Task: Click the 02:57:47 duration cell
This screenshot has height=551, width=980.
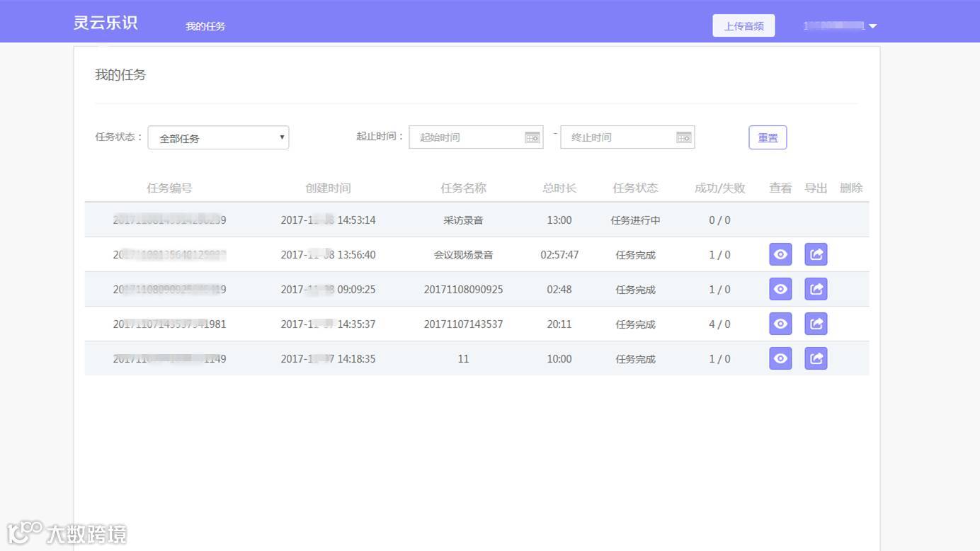Action: click(x=559, y=255)
